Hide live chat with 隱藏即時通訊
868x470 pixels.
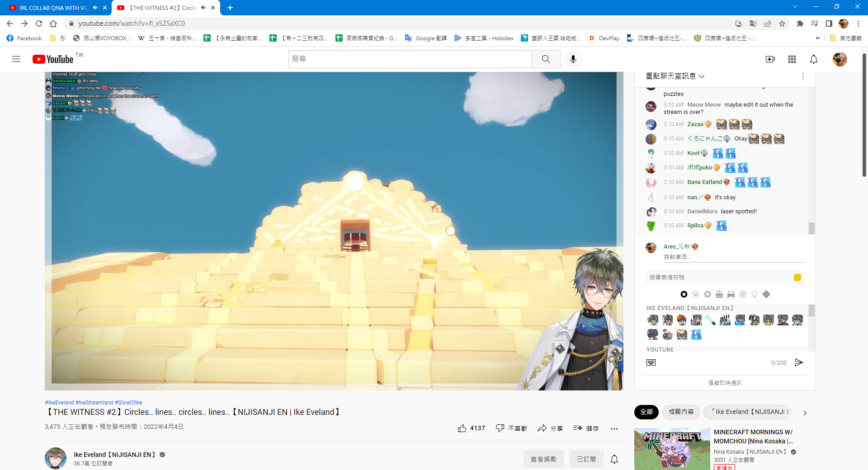coord(725,383)
